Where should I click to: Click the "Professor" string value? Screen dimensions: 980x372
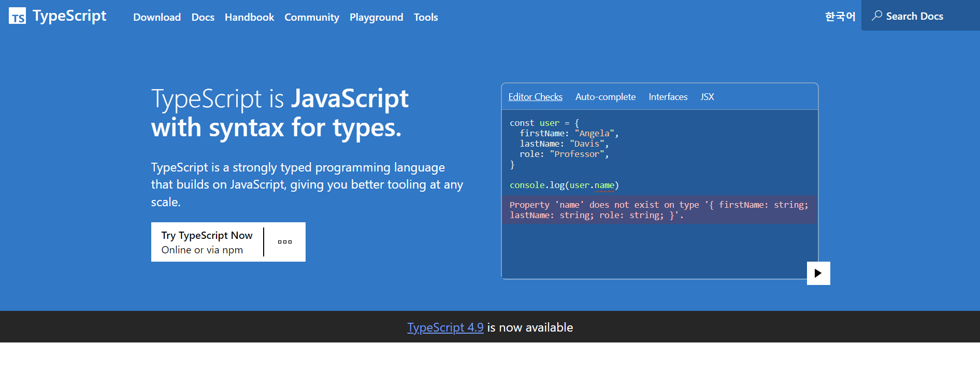[x=577, y=154]
